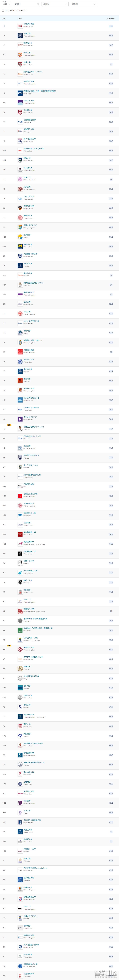Click the TUM logo icon
This screenshot has width=119, height=980.
[20, 515]
